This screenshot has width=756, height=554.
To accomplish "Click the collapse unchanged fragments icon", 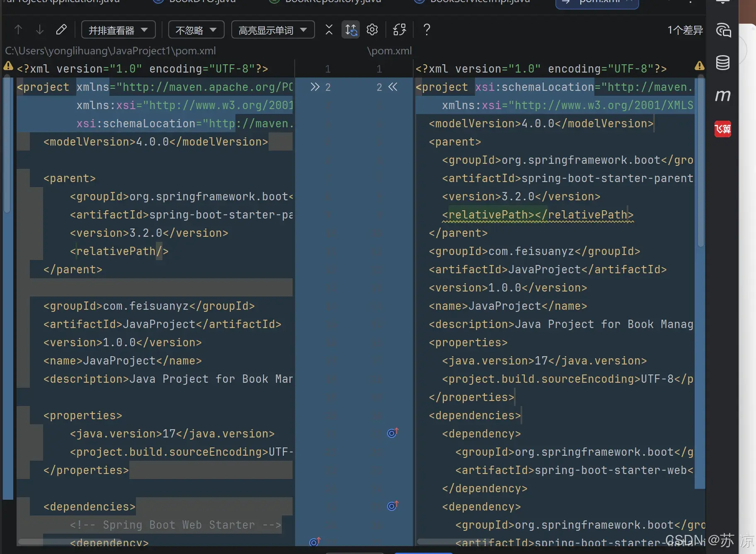I will 329,30.
